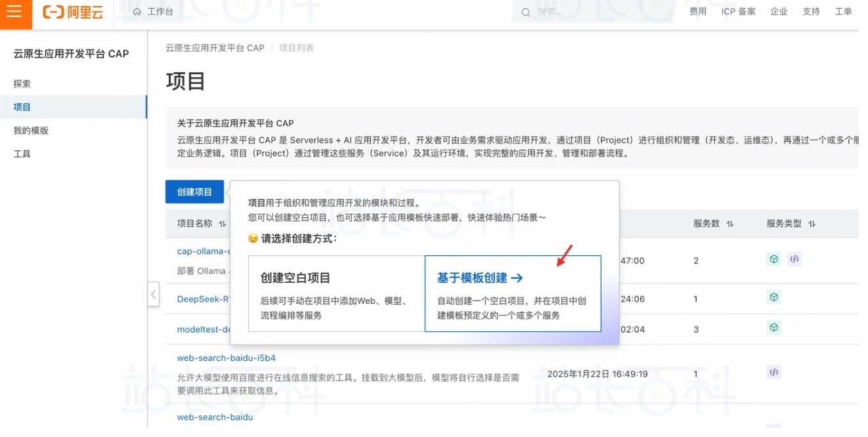This screenshot has width=868, height=437.
Task: Click the 部署 Ollama description text
Action: tap(203, 271)
